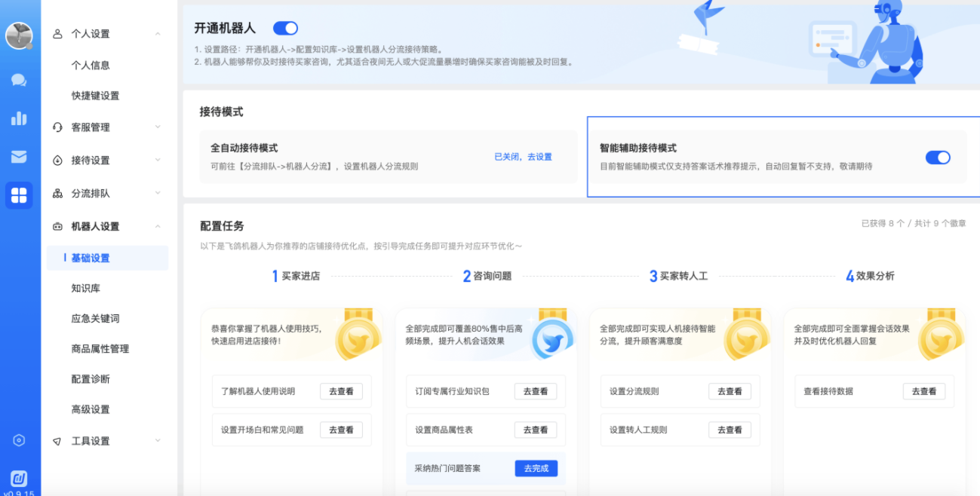Viewport: 980px width, 496px height.
Task: Open the chat messages icon in left rail
Action: [x=19, y=80]
